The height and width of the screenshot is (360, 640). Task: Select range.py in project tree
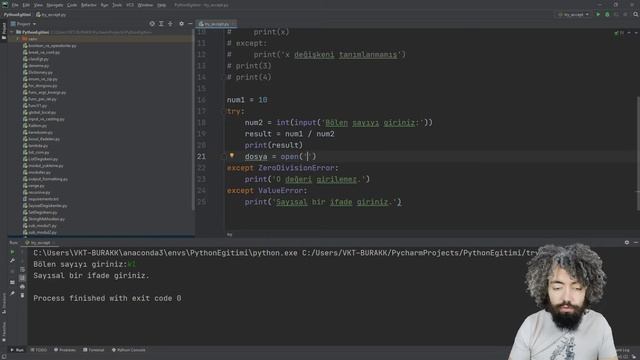[34, 186]
